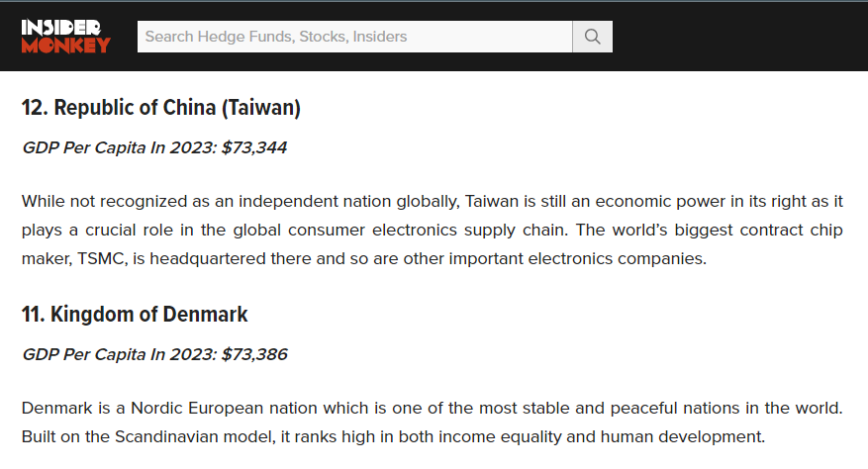The image size is (868, 469).
Task: Click the Denmark GDP Per Capita 2023 line
Action: [x=154, y=354]
